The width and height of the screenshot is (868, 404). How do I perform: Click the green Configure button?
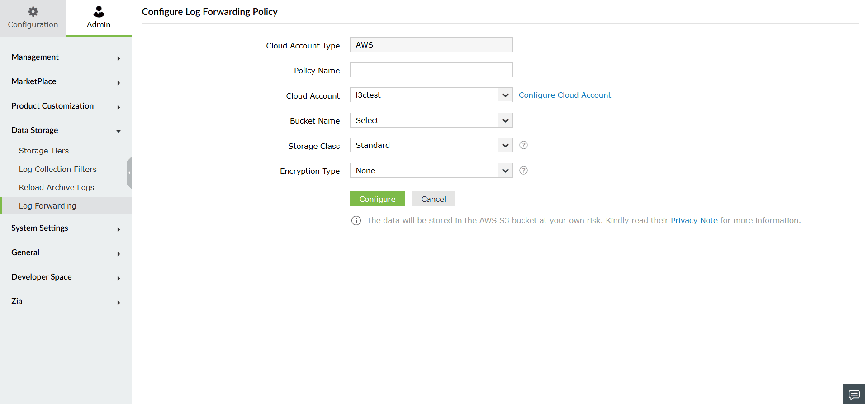point(377,199)
